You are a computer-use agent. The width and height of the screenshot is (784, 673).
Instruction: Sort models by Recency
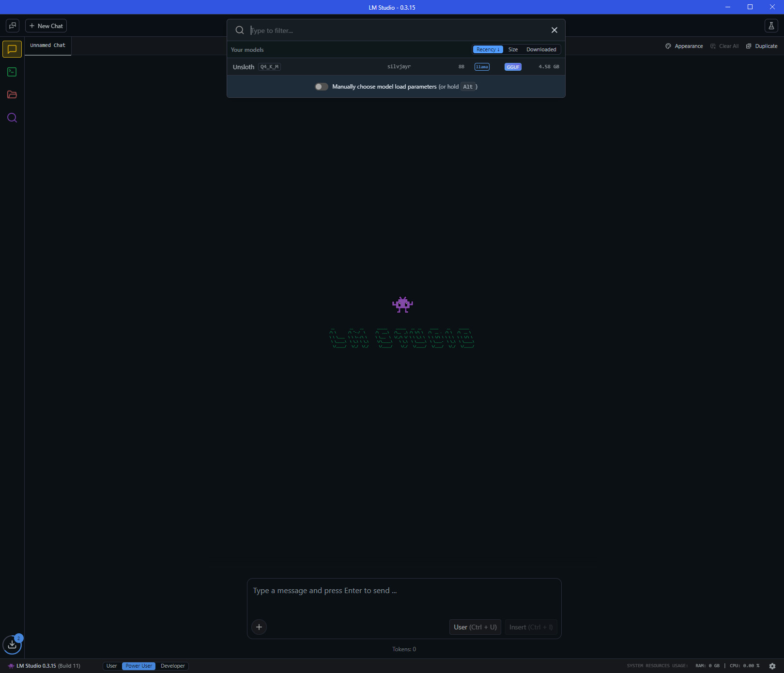pyautogui.click(x=488, y=49)
